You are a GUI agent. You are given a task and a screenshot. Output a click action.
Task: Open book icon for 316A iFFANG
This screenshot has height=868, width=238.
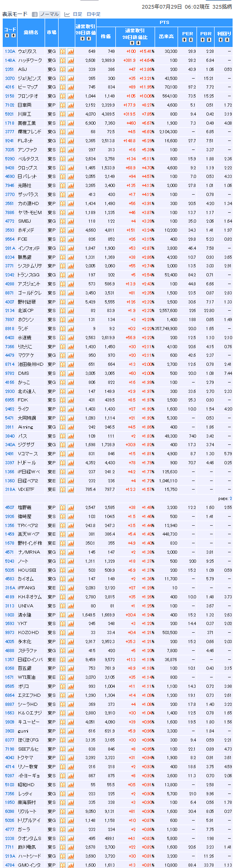pos(63,588)
